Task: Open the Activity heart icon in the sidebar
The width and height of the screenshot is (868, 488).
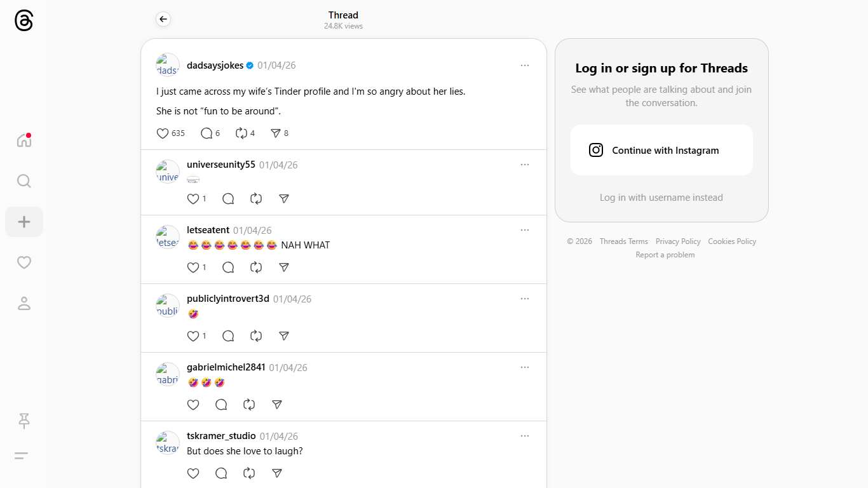Action: click(x=24, y=262)
